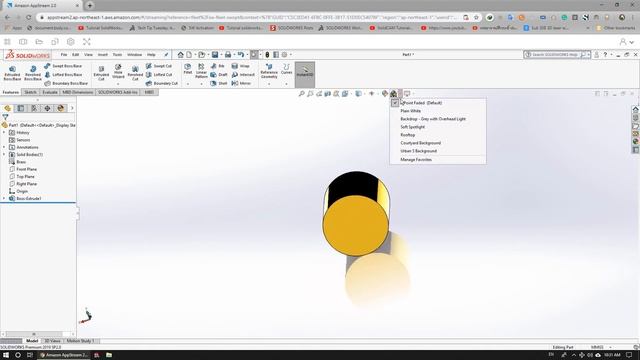Select the Extruded Boss/Base tool
Image resolution: width=640 pixels, height=360 pixels.
click(x=12, y=73)
